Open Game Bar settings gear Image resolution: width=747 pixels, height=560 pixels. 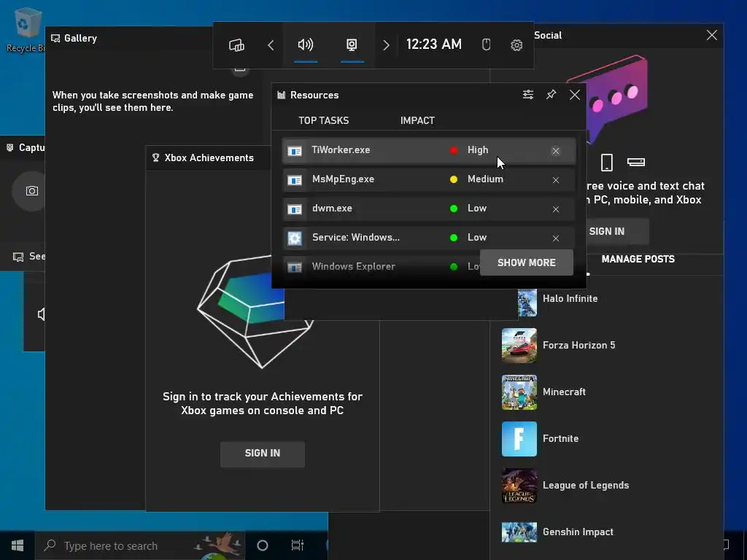coord(516,45)
